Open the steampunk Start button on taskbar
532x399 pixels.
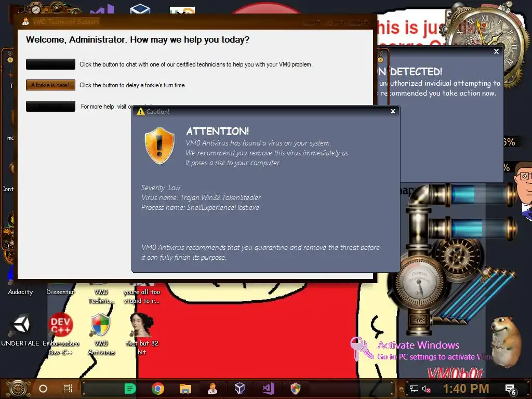point(18,389)
